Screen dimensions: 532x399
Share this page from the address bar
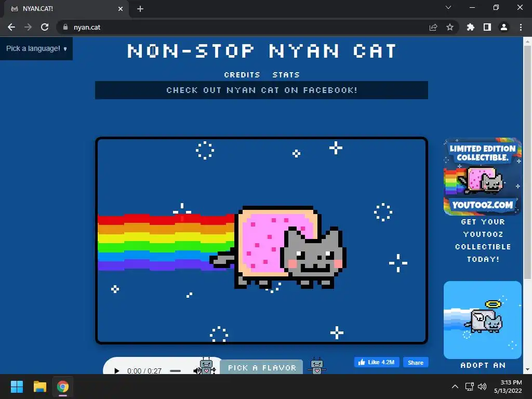point(433,27)
